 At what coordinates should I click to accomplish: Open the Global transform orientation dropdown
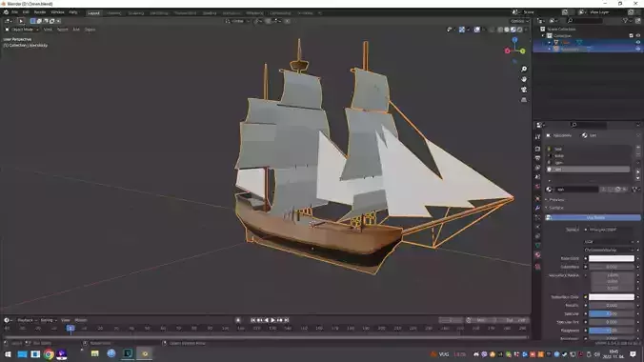click(x=238, y=21)
